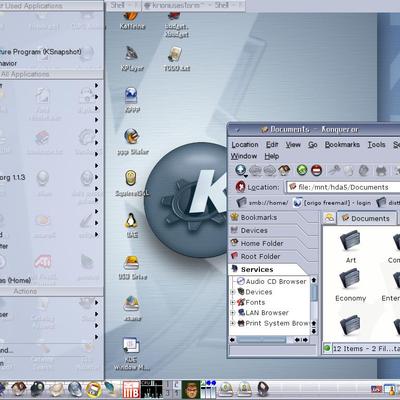Click the Print icon in Konqueror toolbar

pyautogui.click(x=381, y=171)
